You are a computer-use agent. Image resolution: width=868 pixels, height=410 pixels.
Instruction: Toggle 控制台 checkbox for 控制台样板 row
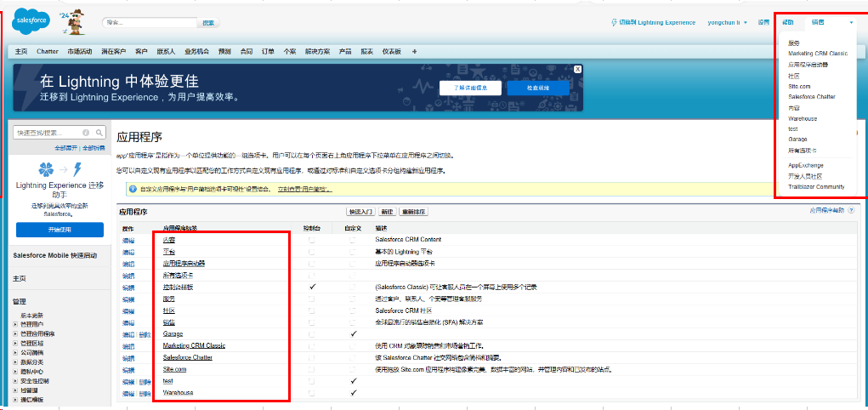(x=312, y=287)
